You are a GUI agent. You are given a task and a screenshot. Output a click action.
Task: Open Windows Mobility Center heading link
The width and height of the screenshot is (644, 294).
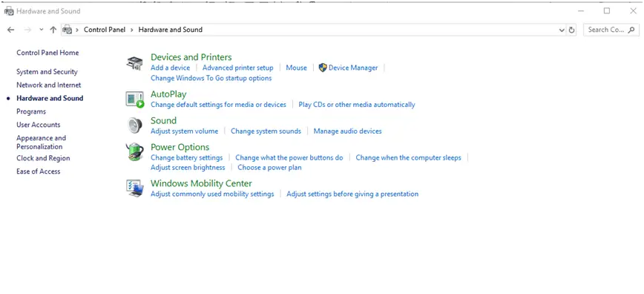pyautogui.click(x=201, y=183)
